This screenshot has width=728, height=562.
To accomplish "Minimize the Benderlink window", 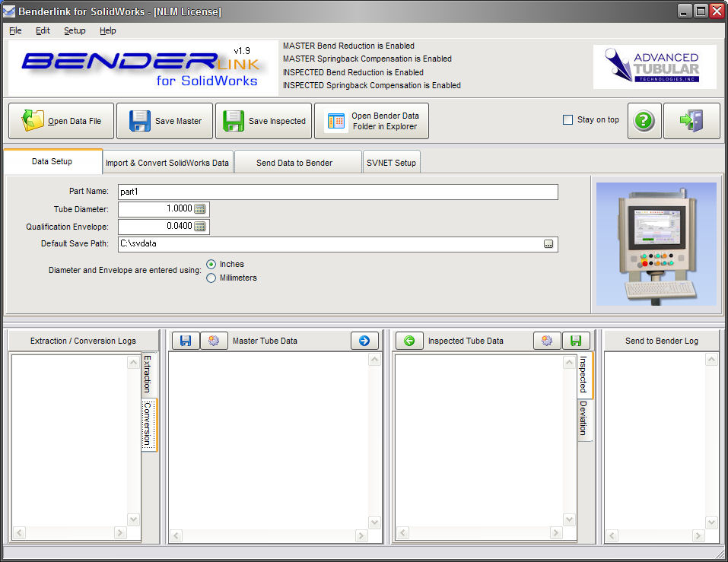I will 685,11.
